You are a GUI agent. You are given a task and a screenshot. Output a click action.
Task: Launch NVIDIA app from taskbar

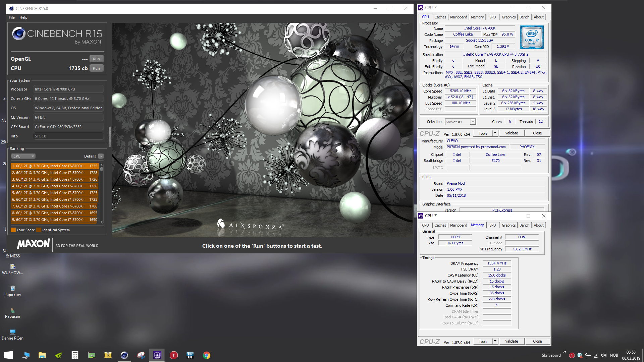click(x=58, y=355)
